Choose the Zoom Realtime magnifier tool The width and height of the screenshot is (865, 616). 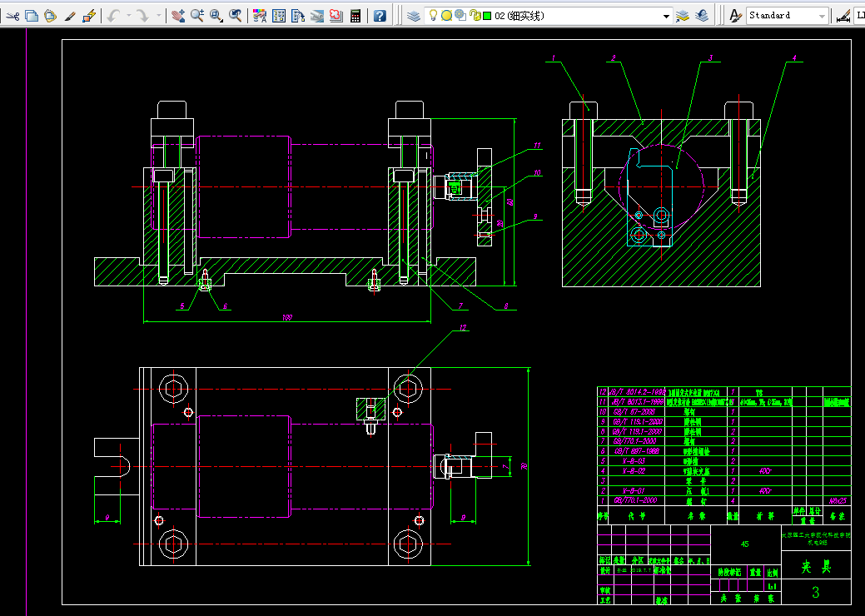tap(197, 16)
